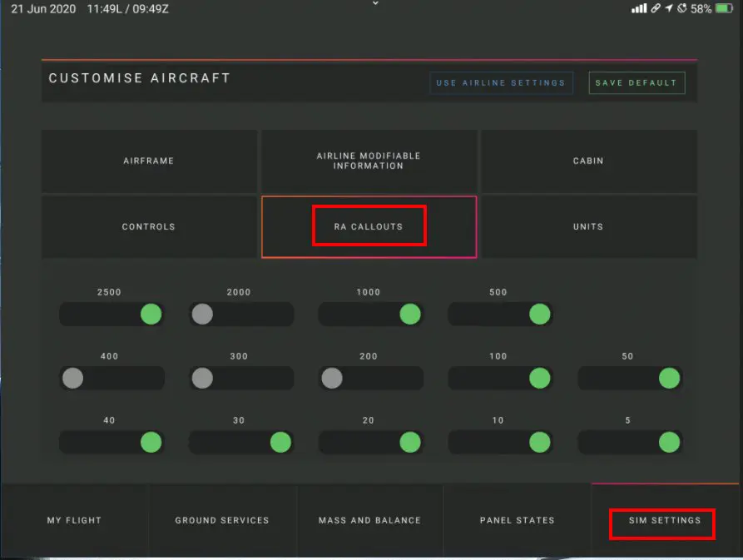Toggle the 20 RA callout switch

click(370, 442)
